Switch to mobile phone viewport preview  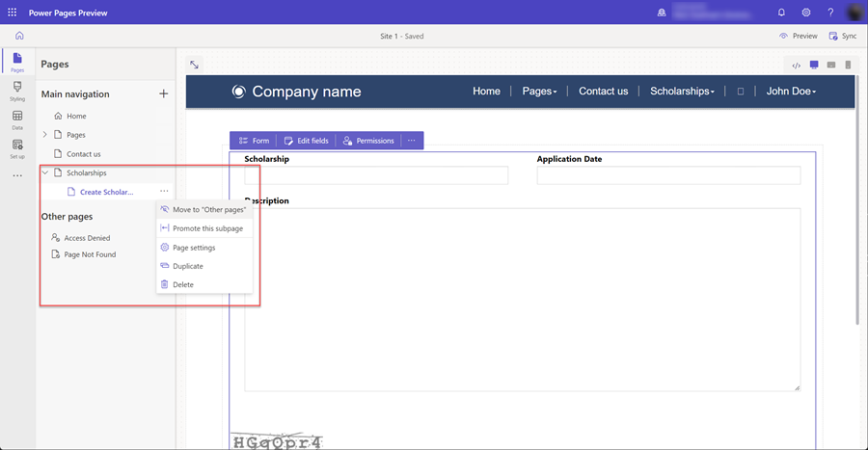[848, 66]
